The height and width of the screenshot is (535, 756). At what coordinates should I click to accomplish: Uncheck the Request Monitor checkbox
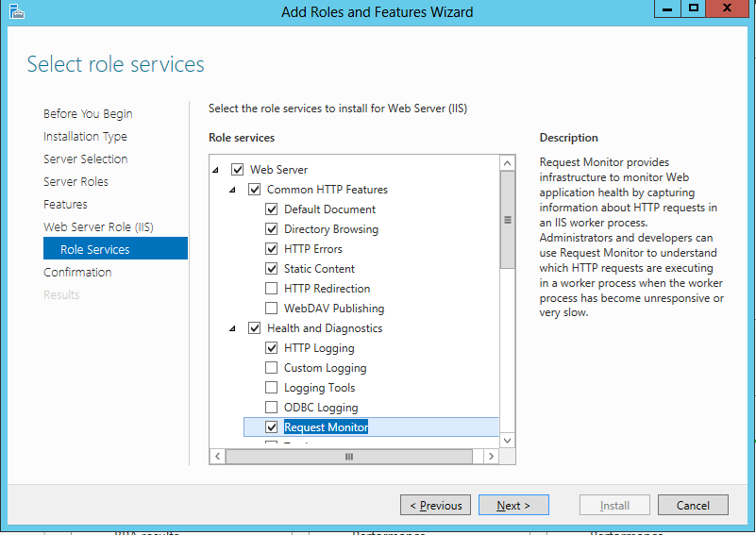click(x=272, y=427)
